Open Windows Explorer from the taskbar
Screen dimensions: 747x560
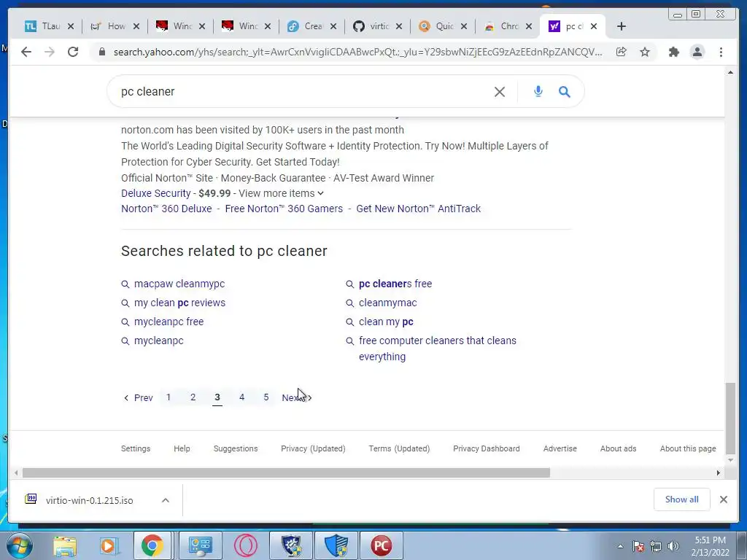pyautogui.click(x=65, y=545)
